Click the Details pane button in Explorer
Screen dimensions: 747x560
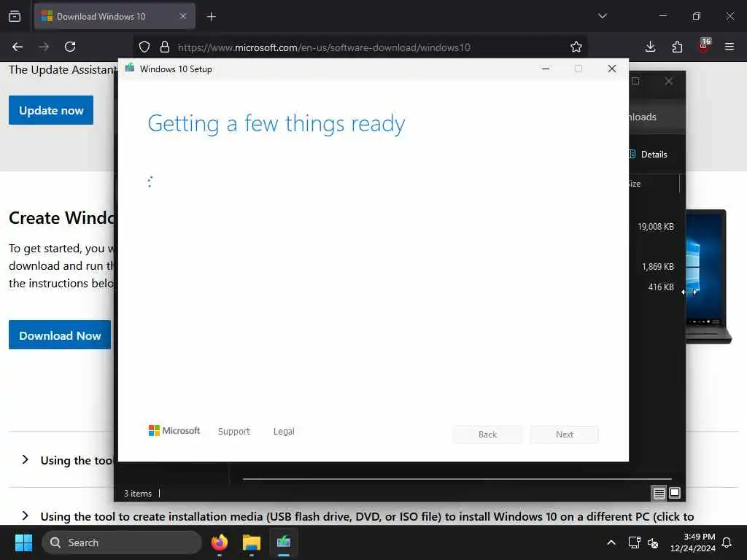click(648, 155)
